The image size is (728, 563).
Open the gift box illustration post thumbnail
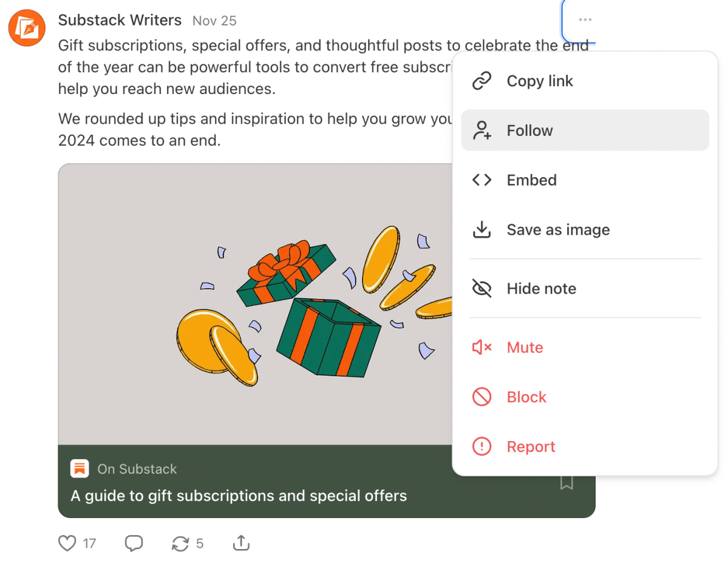pos(256,304)
